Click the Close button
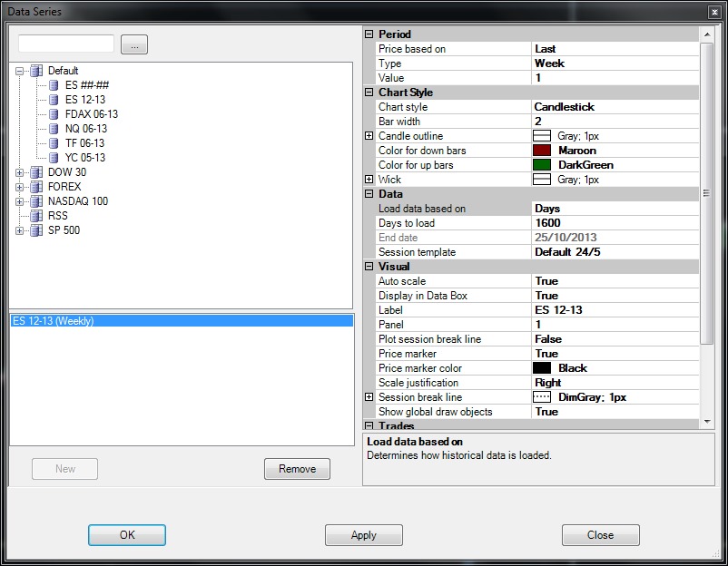The height and width of the screenshot is (566, 728). (600, 535)
